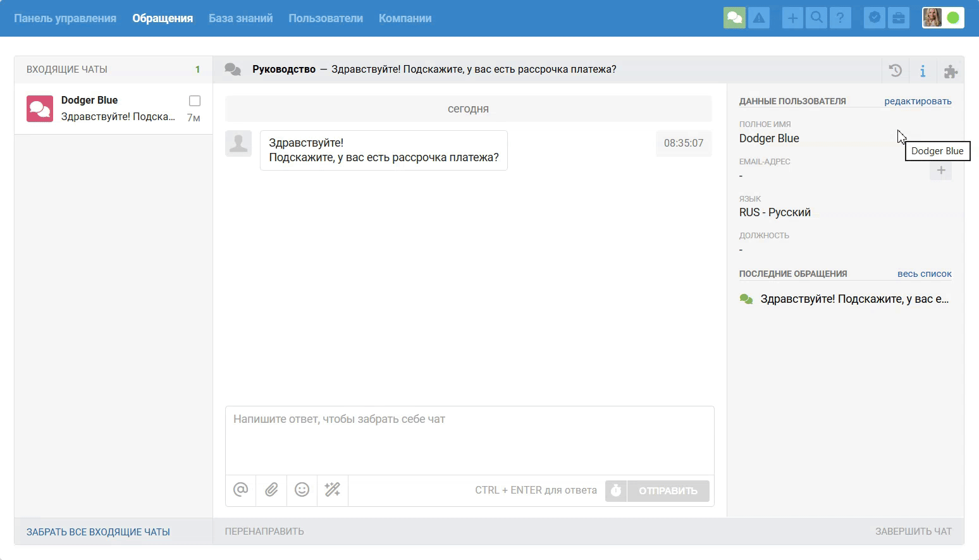Click the plus icon to create new

click(x=792, y=18)
